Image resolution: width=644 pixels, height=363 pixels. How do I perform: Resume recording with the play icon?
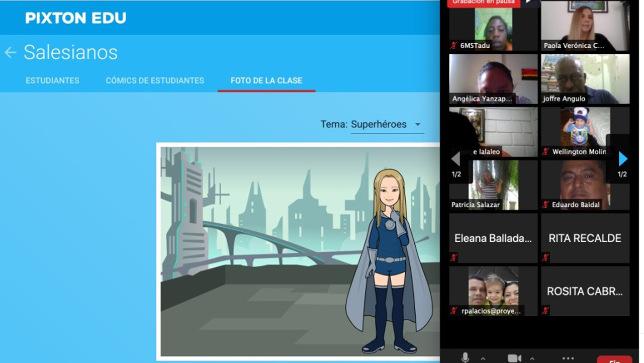pos(528,2)
